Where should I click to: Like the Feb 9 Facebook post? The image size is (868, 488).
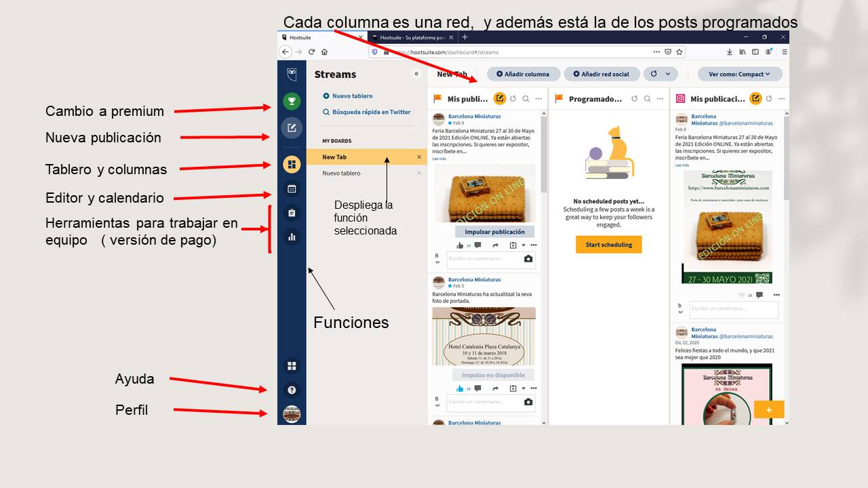coord(460,245)
